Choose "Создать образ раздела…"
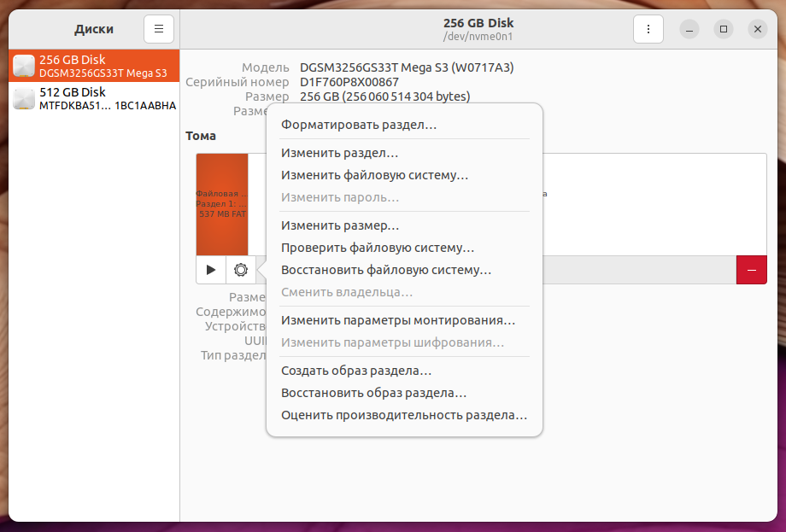 click(x=404, y=371)
